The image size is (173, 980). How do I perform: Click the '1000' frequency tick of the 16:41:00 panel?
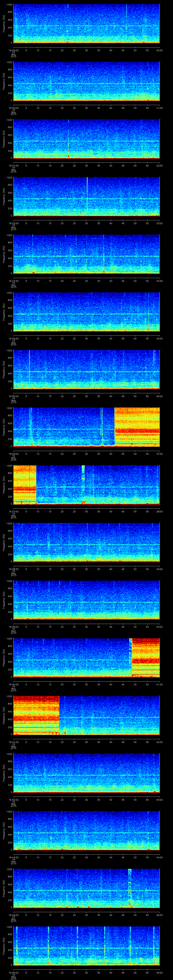coord(9,697)
